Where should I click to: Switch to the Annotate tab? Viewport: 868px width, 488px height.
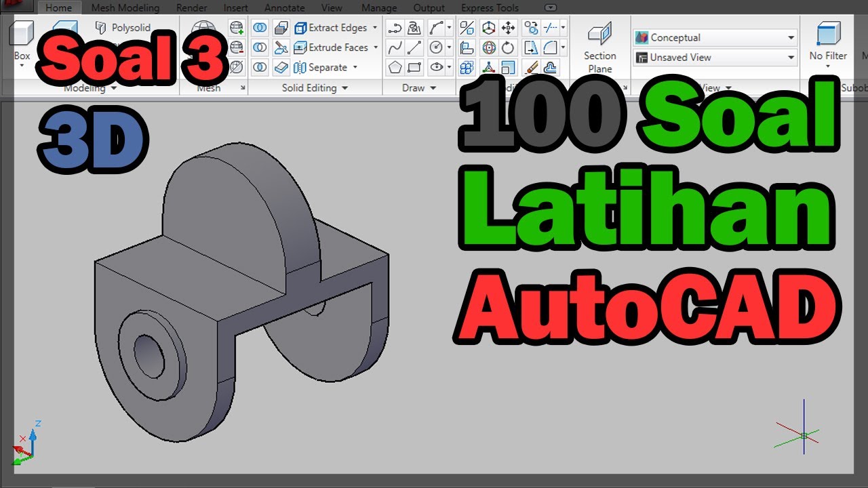[285, 8]
